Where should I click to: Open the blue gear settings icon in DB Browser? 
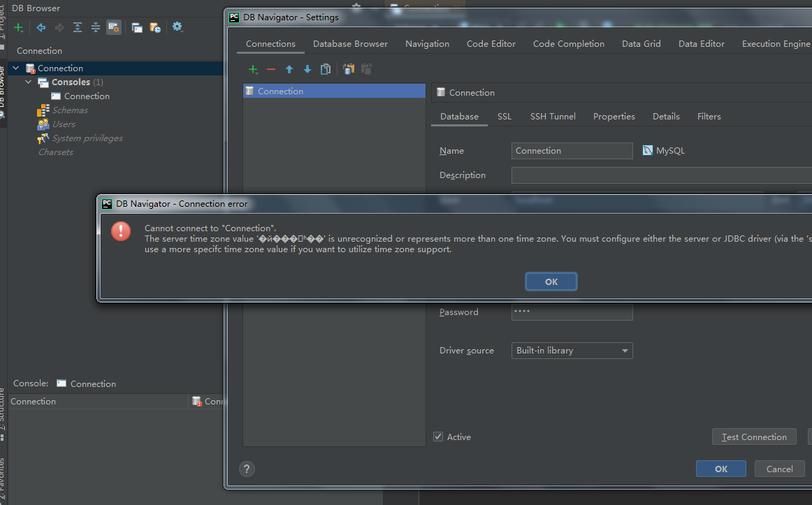coord(177,27)
